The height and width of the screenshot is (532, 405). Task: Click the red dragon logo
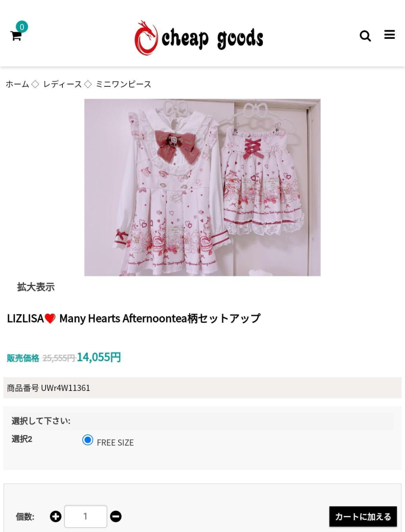pyautogui.click(x=146, y=38)
